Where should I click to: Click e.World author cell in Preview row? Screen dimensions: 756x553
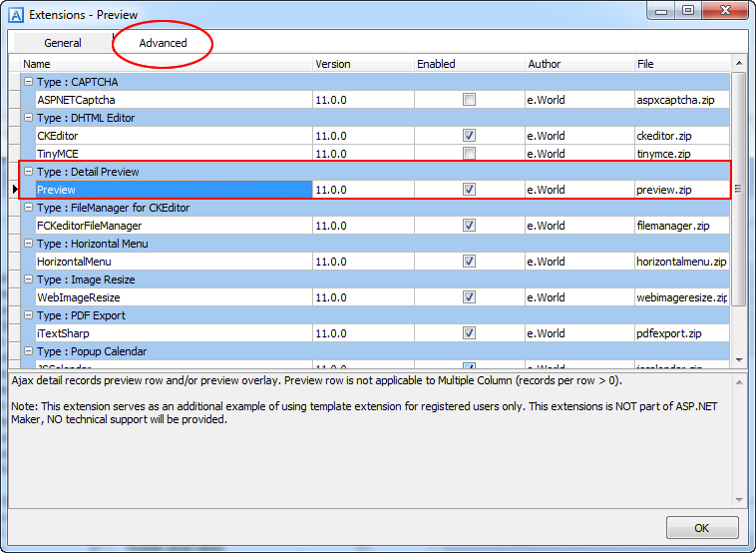click(x=579, y=190)
